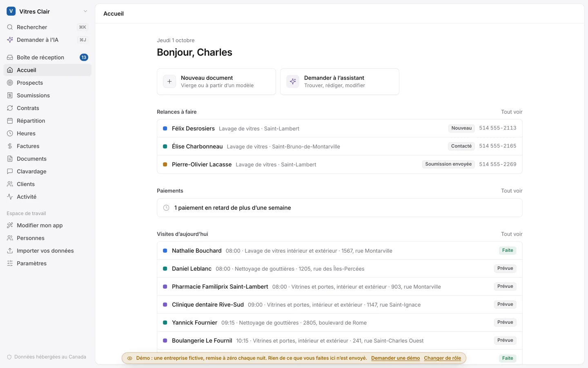This screenshot has height=368, width=588.
Task: Click the Boîte de réception inbox icon
Action: tap(10, 57)
